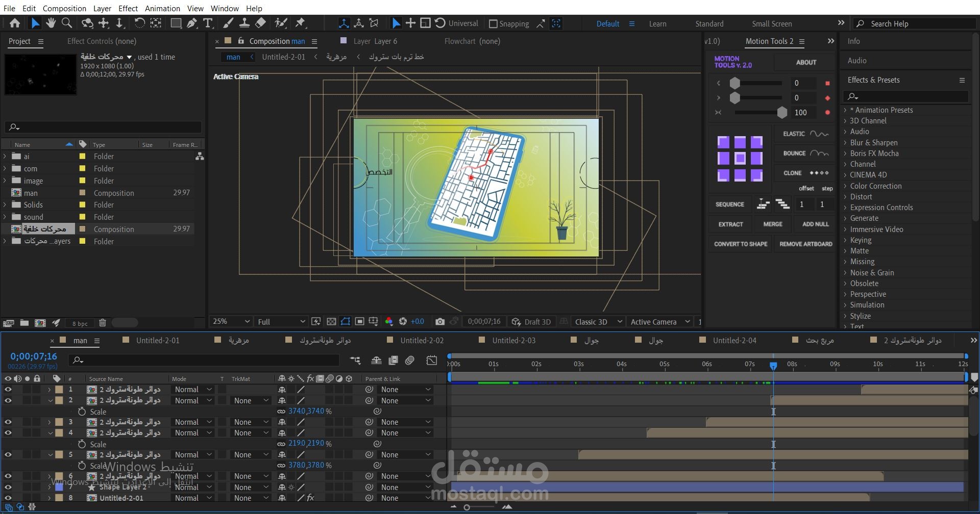Switch to the Untitled-2-02 timeline tab

click(422, 341)
